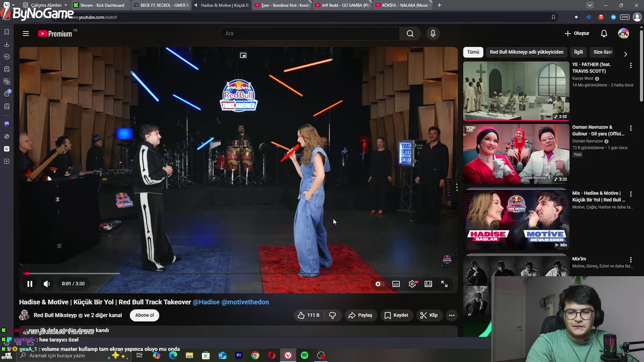Open Chrome from the Windows taskbar

pyautogui.click(x=255, y=355)
